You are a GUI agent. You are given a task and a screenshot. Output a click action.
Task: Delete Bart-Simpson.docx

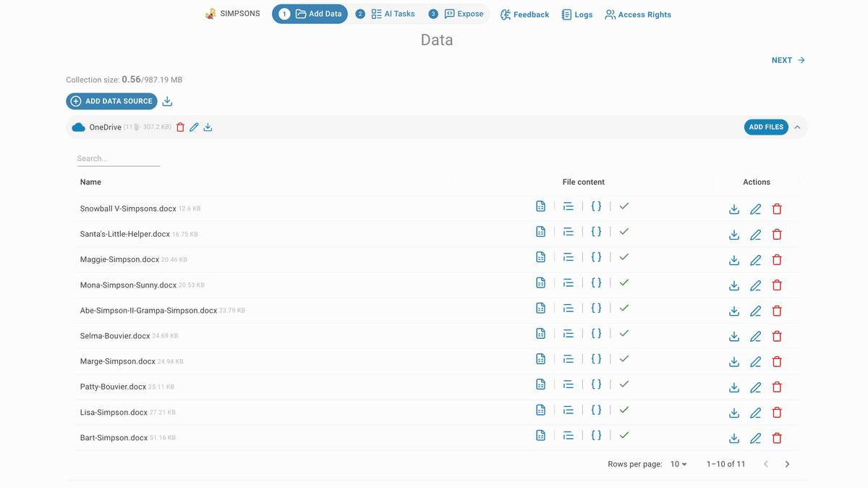click(x=777, y=438)
